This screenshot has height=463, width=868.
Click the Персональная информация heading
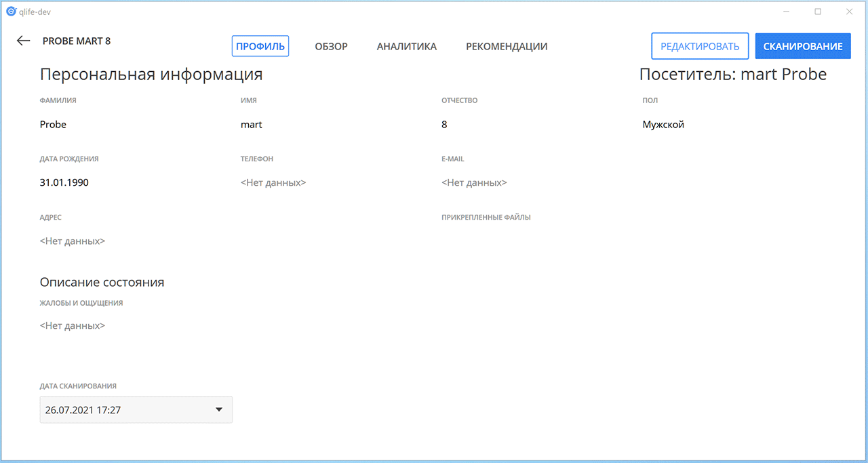click(x=151, y=75)
